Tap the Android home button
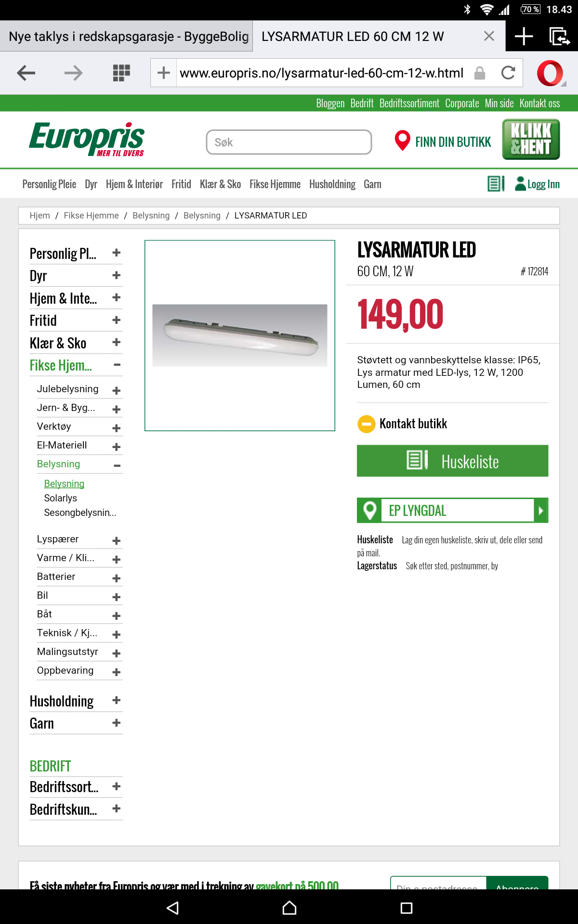Image resolution: width=578 pixels, height=924 pixels. click(x=289, y=908)
